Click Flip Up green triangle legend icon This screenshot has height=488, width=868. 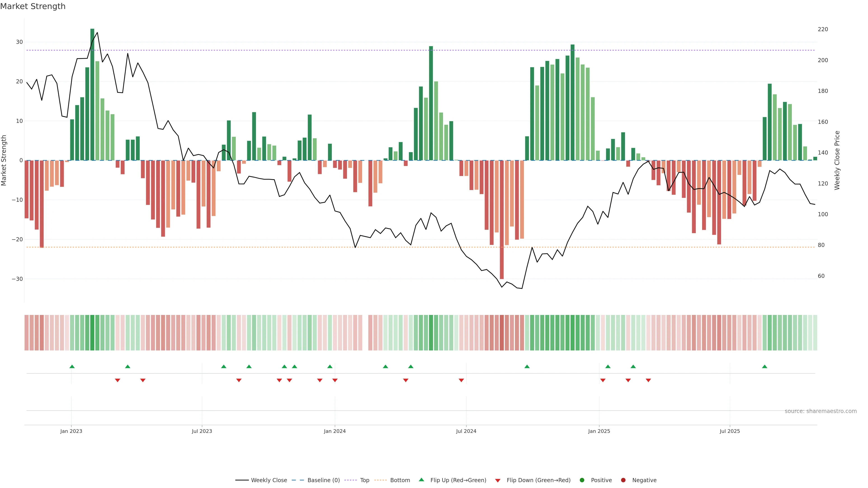pyautogui.click(x=421, y=480)
